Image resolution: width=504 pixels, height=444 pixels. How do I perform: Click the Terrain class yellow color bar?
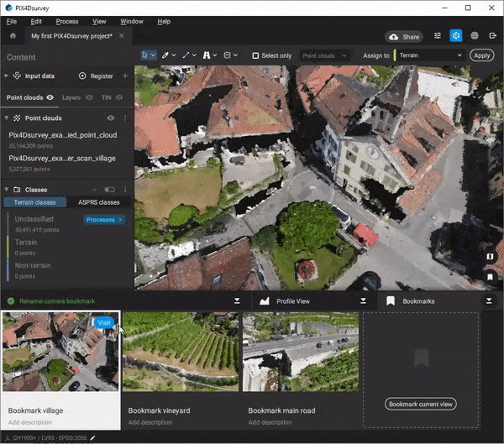pos(8,247)
